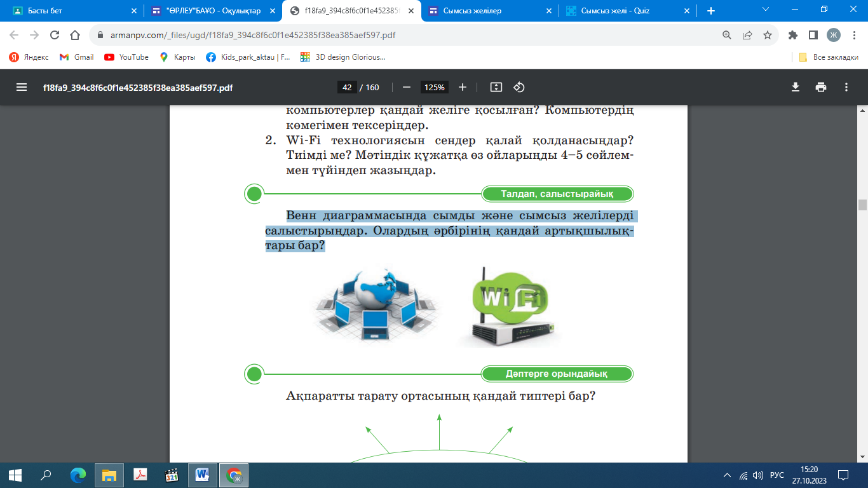Zoom out the PDF document
Image resolution: width=868 pixels, height=488 pixels.
coord(407,87)
